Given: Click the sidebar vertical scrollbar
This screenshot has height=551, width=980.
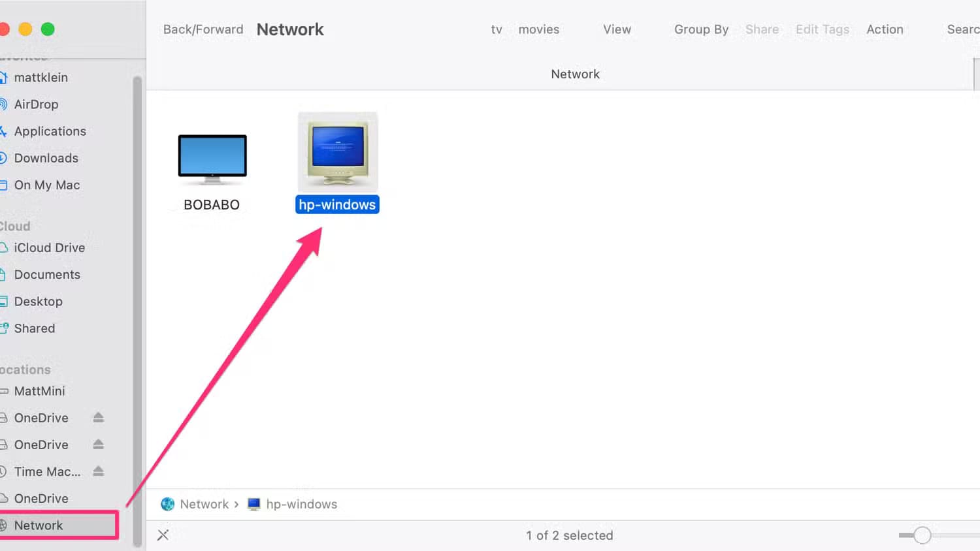Looking at the screenshot, I should pyautogui.click(x=137, y=307).
